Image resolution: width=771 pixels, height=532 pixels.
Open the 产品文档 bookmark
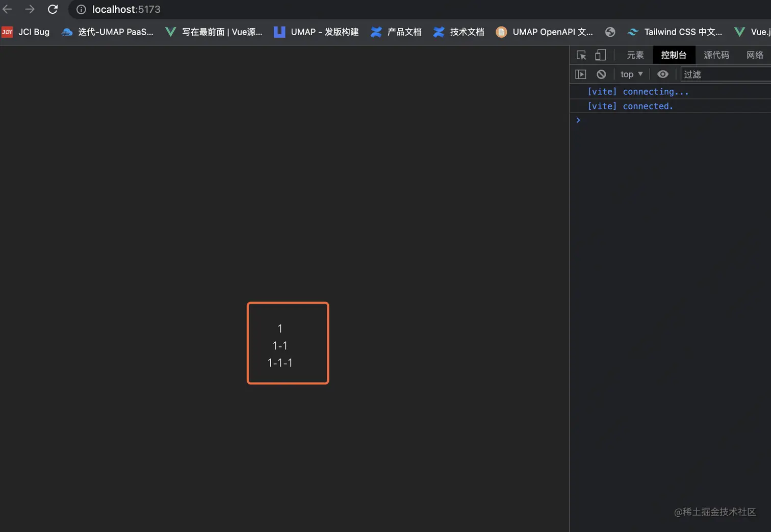click(396, 32)
